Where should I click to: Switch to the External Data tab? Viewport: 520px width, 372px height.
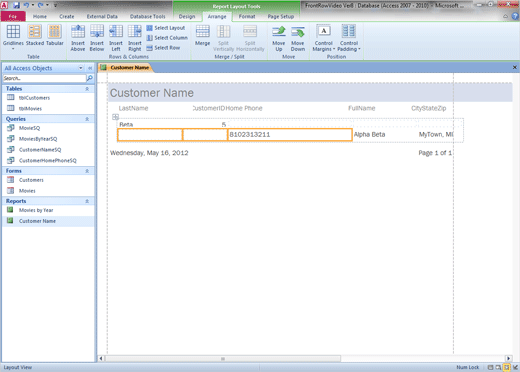102,16
